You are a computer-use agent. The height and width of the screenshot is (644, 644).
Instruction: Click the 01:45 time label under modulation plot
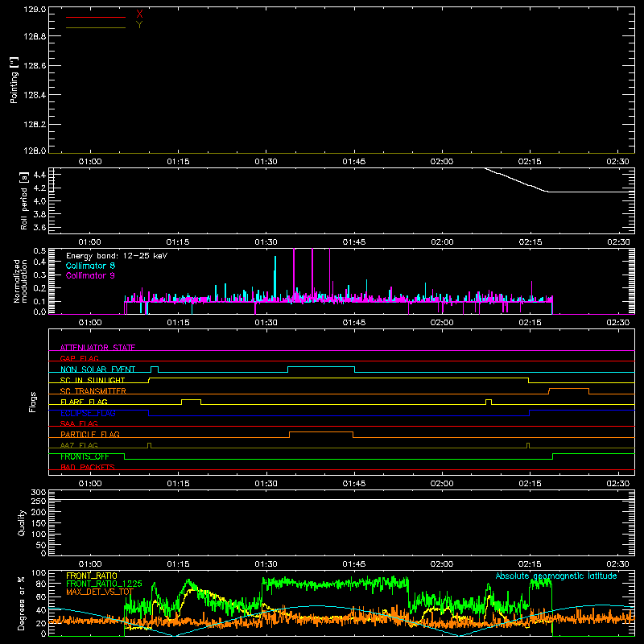coord(354,323)
